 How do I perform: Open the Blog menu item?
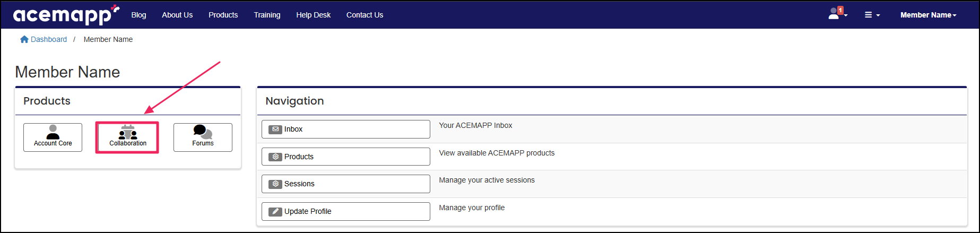(138, 15)
